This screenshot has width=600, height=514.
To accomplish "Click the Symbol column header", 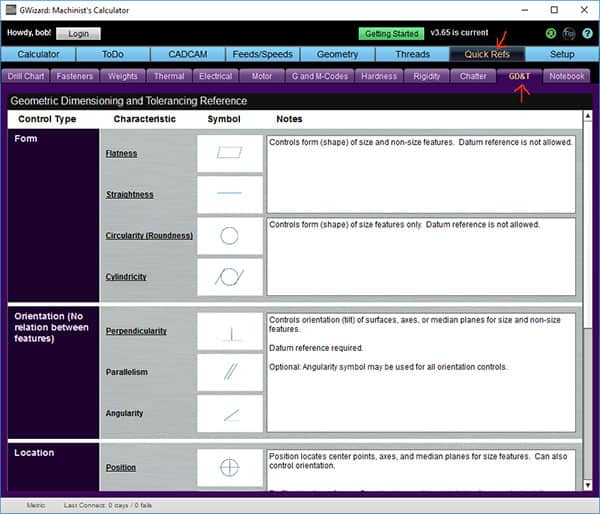I will click(224, 119).
